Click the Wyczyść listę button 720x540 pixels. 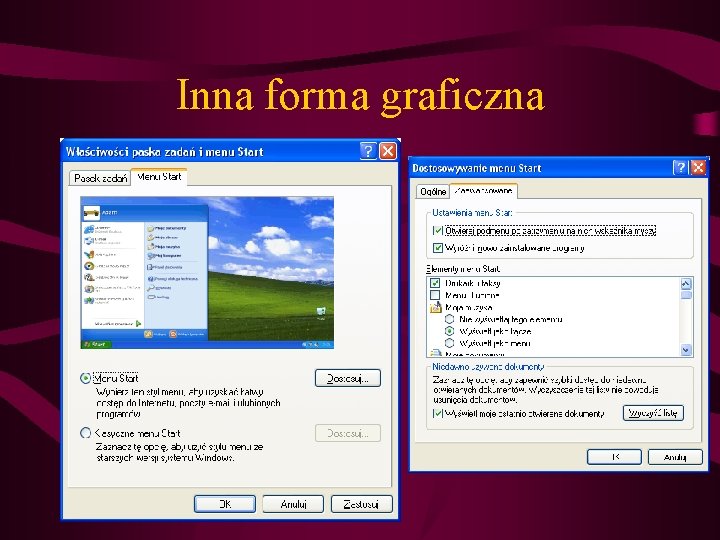pyautogui.click(x=653, y=413)
